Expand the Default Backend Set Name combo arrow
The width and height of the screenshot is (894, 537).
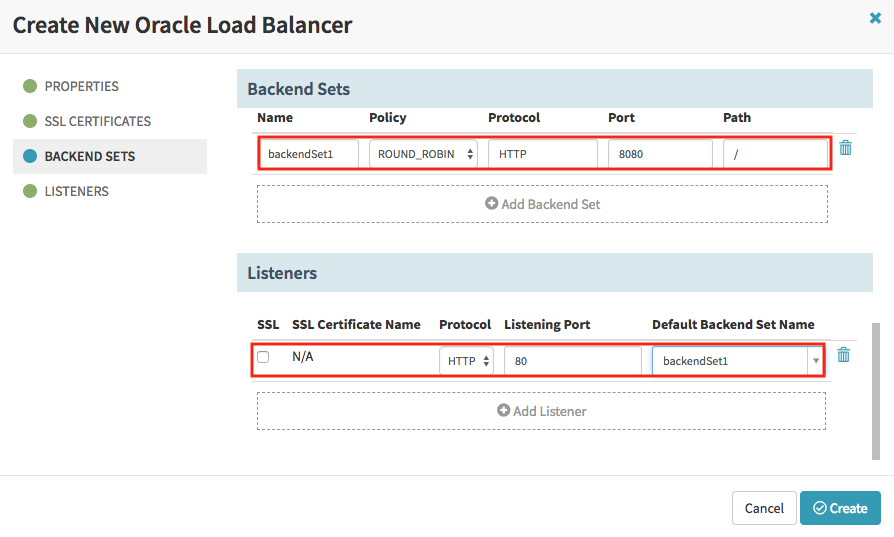(816, 361)
